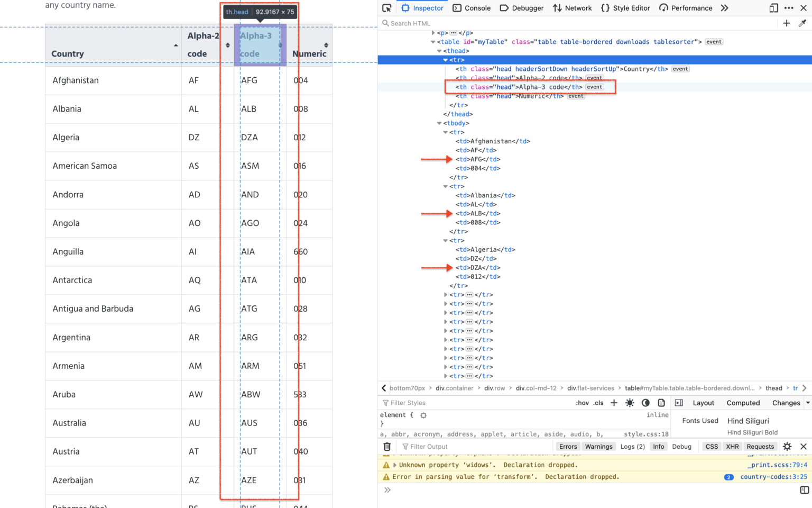Select the color eyedropper beside Search HTML
Image resolution: width=812 pixels, height=508 pixels.
click(x=803, y=23)
